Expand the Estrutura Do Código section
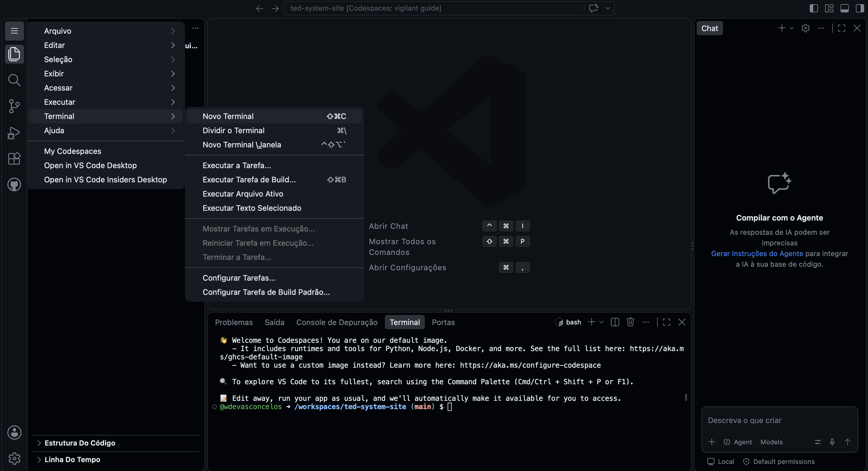Screen dimensions: 868x471 (116, 443)
